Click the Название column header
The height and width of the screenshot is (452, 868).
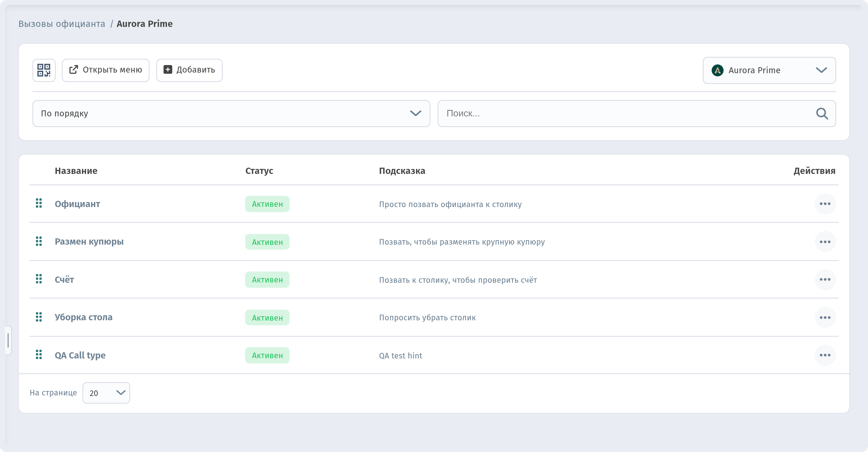coord(76,171)
